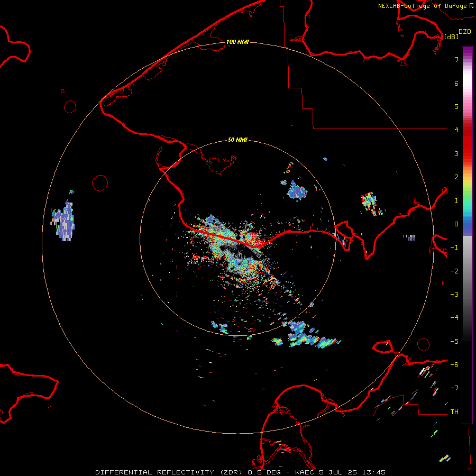Click the -7 dB tick label
This screenshot has width=476, height=476.
tap(454, 388)
